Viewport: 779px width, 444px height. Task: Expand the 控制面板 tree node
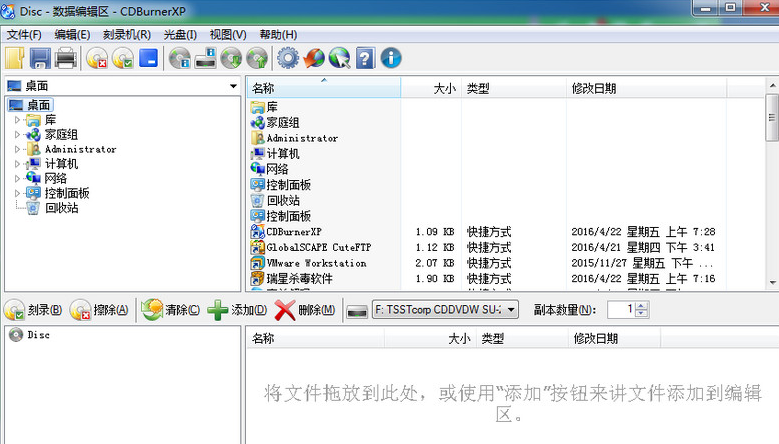coord(17,193)
